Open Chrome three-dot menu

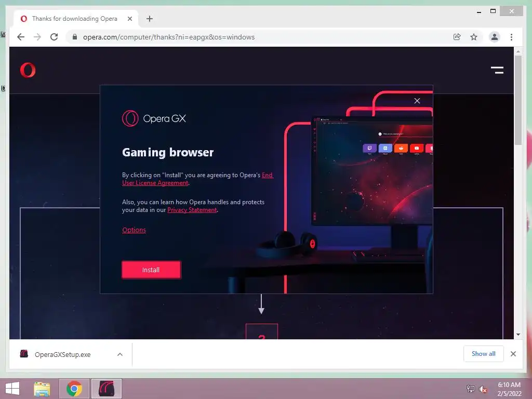pyautogui.click(x=511, y=37)
